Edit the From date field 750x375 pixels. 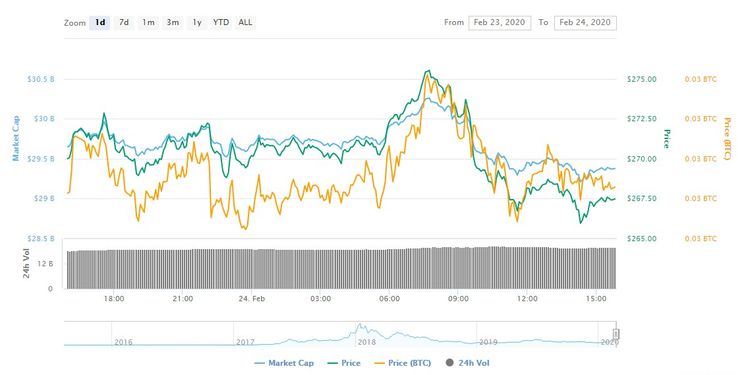pos(499,22)
